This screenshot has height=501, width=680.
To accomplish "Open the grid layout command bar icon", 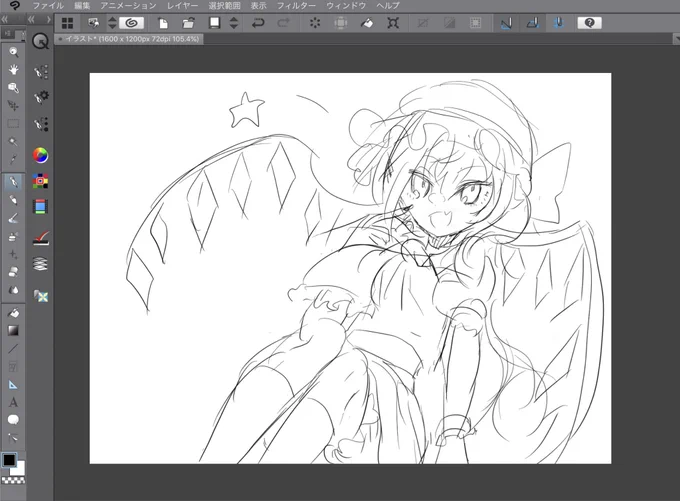I will coord(67,23).
